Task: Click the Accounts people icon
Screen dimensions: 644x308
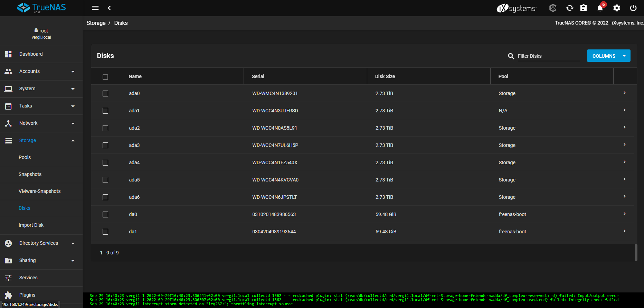Action: point(8,72)
